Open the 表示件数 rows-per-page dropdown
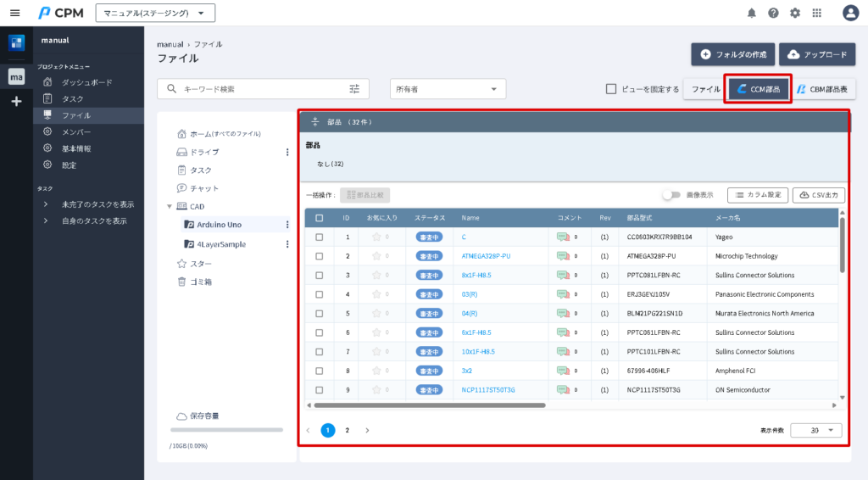This screenshot has width=868, height=480. pyautogui.click(x=815, y=430)
